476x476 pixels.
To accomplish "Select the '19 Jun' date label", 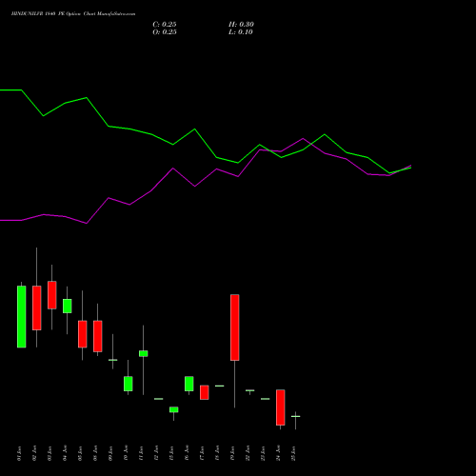I will click(x=232, y=453).
